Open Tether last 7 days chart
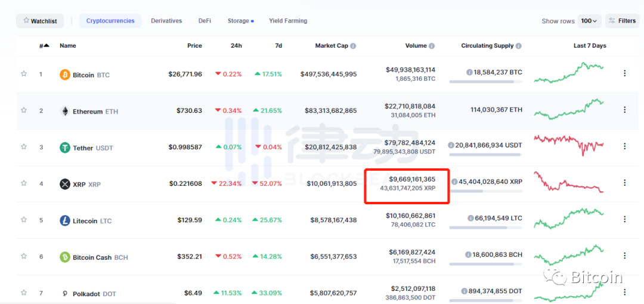Image resolution: width=644 pixels, height=304 pixels. [569, 145]
